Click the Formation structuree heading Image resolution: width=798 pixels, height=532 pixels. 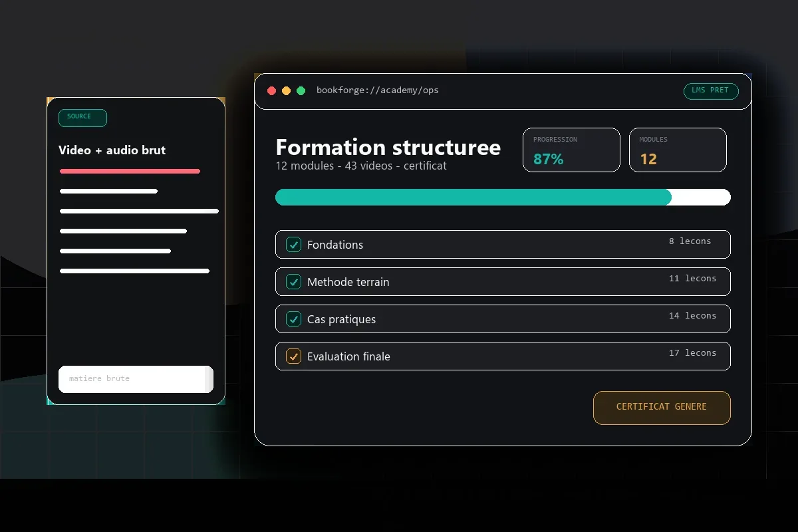click(388, 147)
